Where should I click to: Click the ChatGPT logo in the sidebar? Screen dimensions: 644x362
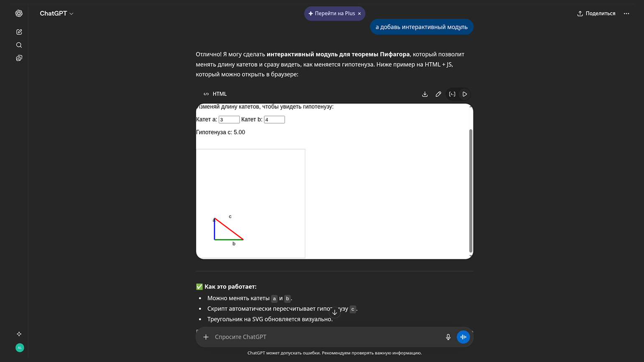(x=19, y=13)
